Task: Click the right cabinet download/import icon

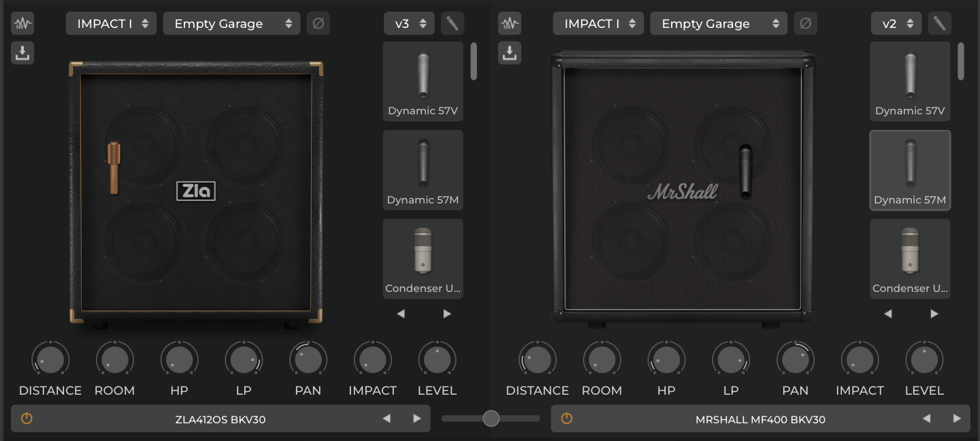Action: pyautogui.click(x=510, y=53)
